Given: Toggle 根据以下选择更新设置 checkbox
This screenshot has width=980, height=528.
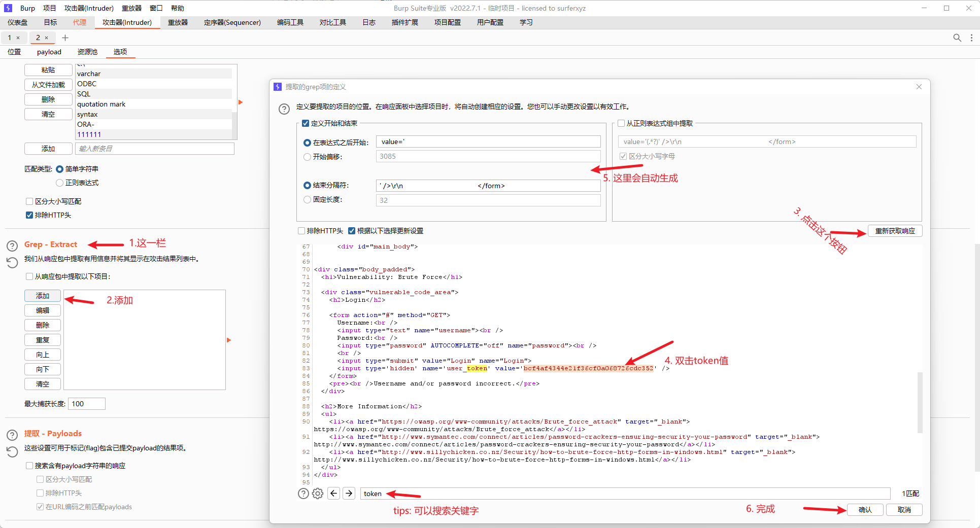Looking at the screenshot, I should coord(352,231).
